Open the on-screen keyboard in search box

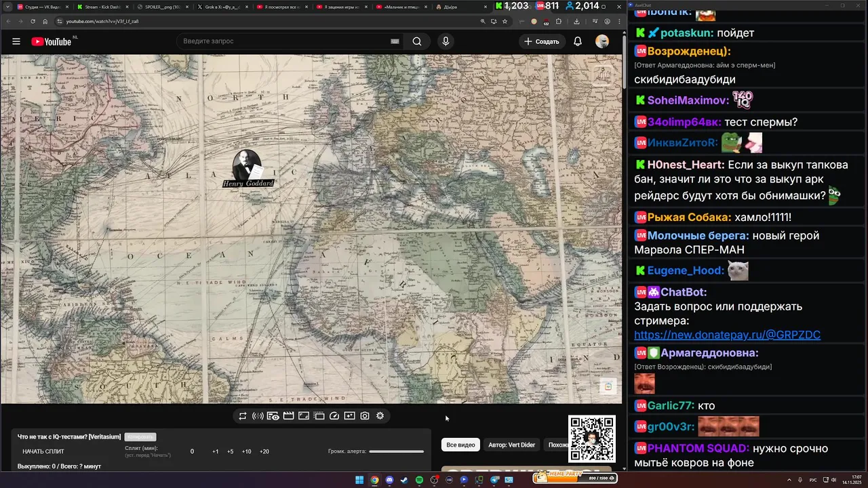(x=395, y=41)
